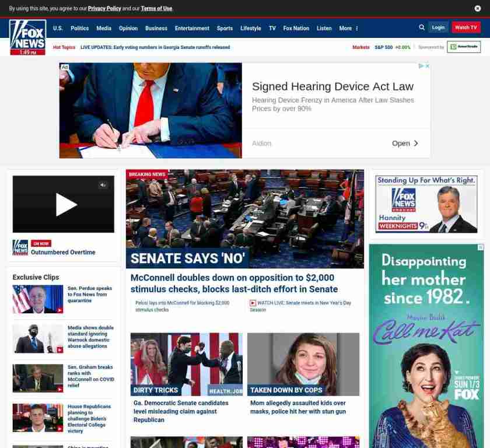Open the McConnell stimulus checks headline

[x=233, y=283]
